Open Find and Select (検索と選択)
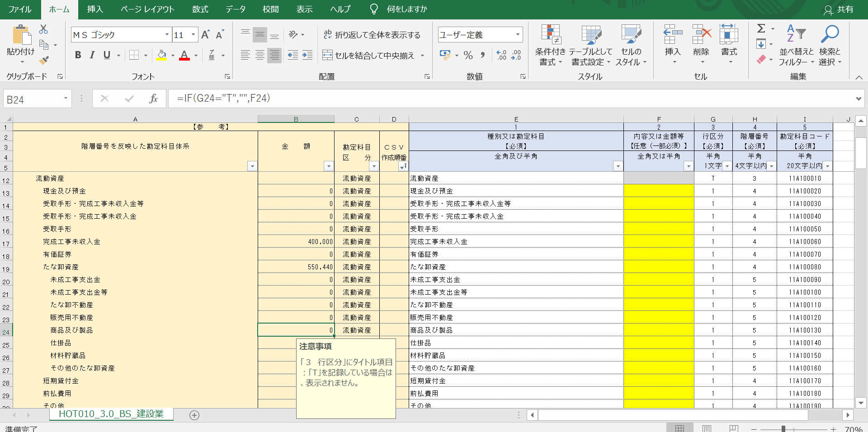 pyautogui.click(x=830, y=45)
